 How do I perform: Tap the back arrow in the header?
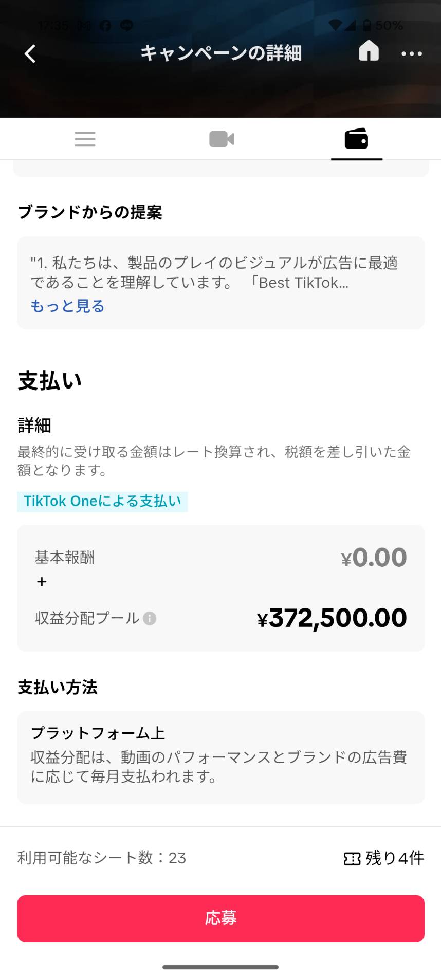point(30,53)
